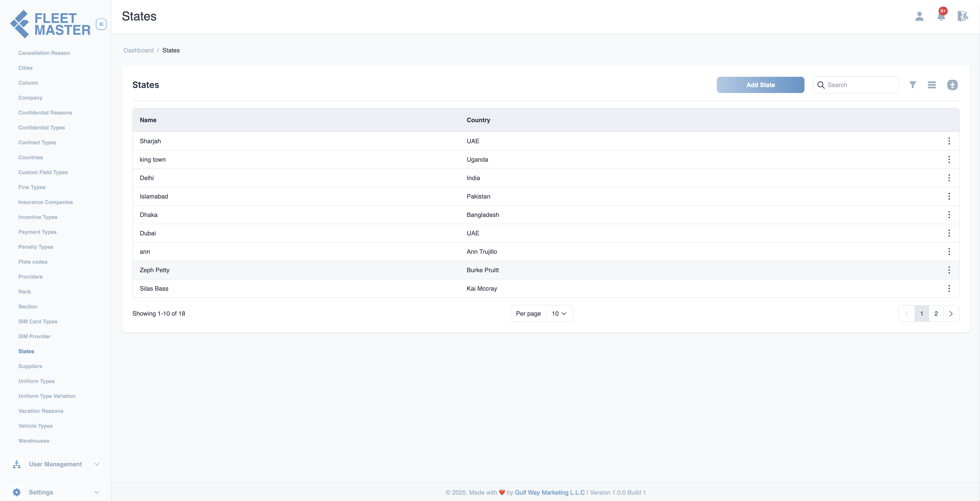The width and height of the screenshot is (980, 501).
Task: Open notifications bell icon
Action: coord(941,16)
